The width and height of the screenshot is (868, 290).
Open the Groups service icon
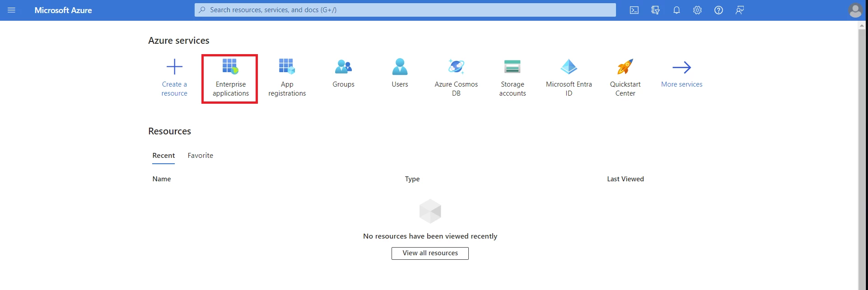point(343,67)
